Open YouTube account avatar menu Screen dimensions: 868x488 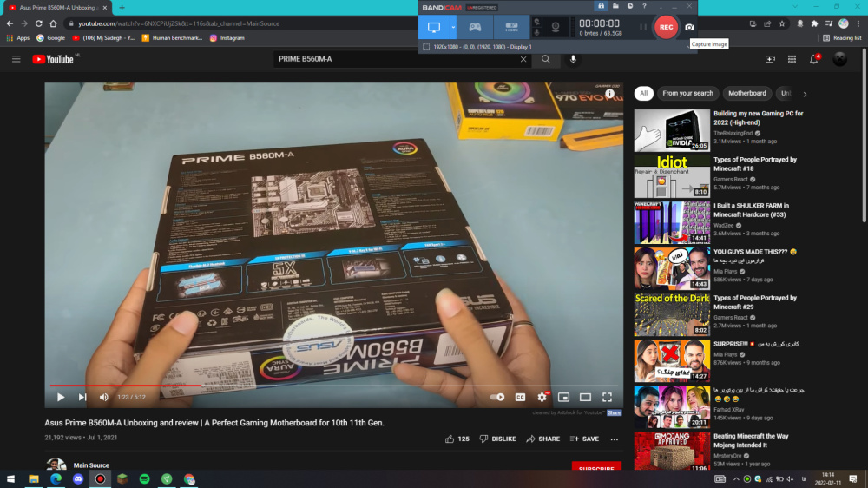839,59
